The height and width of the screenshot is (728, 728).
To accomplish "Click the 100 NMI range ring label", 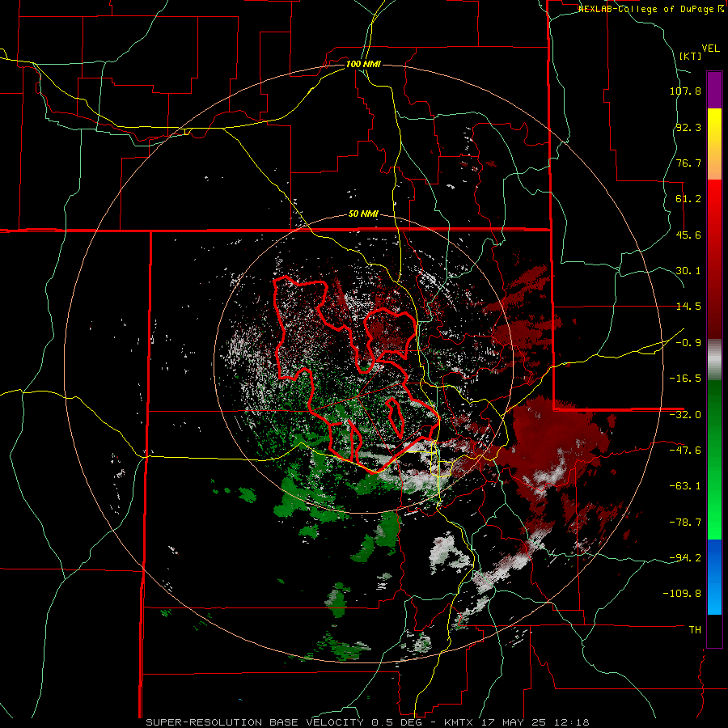I will pos(363,64).
